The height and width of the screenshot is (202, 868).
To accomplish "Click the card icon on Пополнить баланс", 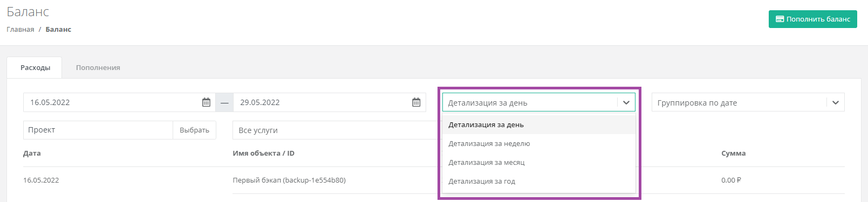I will [780, 19].
